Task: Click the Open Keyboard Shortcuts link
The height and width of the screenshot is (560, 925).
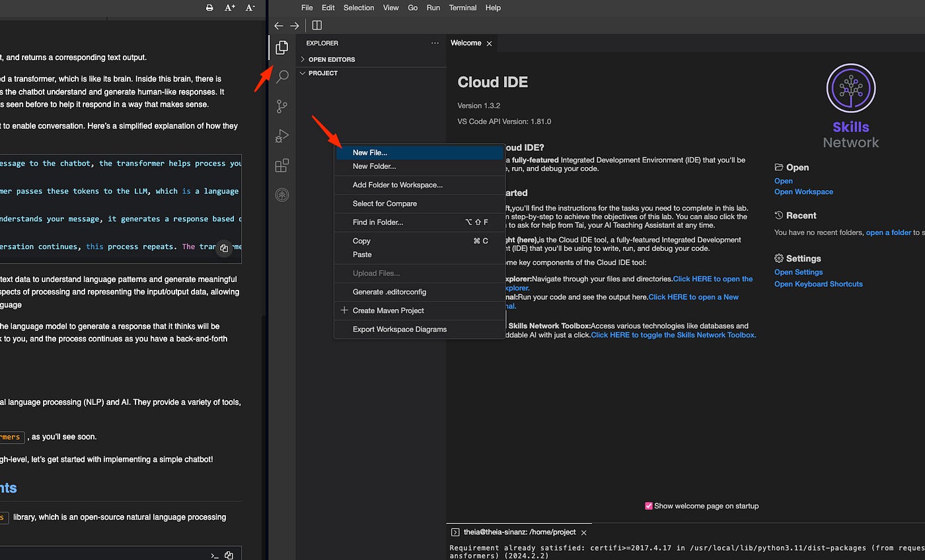Action: pyautogui.click(x=819, y=284)
